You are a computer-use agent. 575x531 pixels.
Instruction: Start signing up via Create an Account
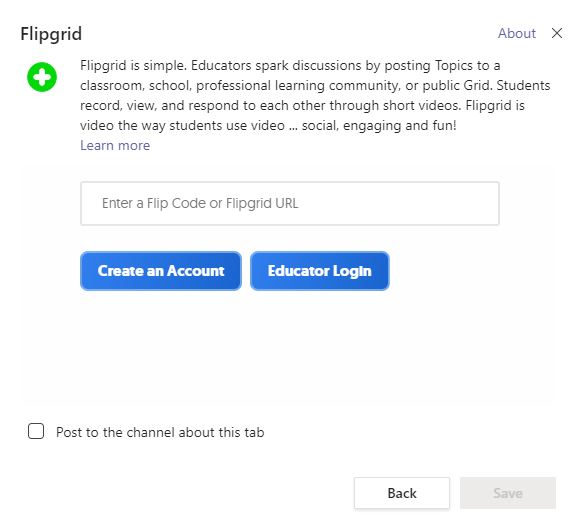[x=161, y=271]
